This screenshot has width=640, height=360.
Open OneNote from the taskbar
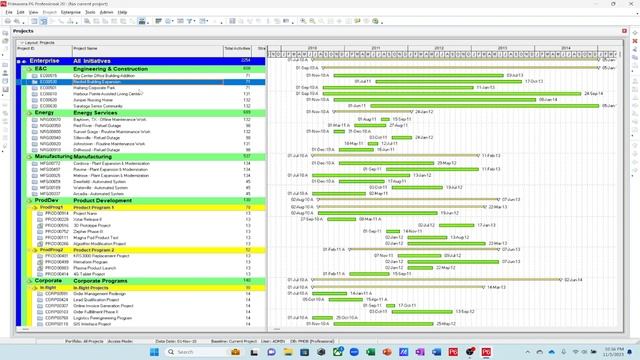point(420,352)
